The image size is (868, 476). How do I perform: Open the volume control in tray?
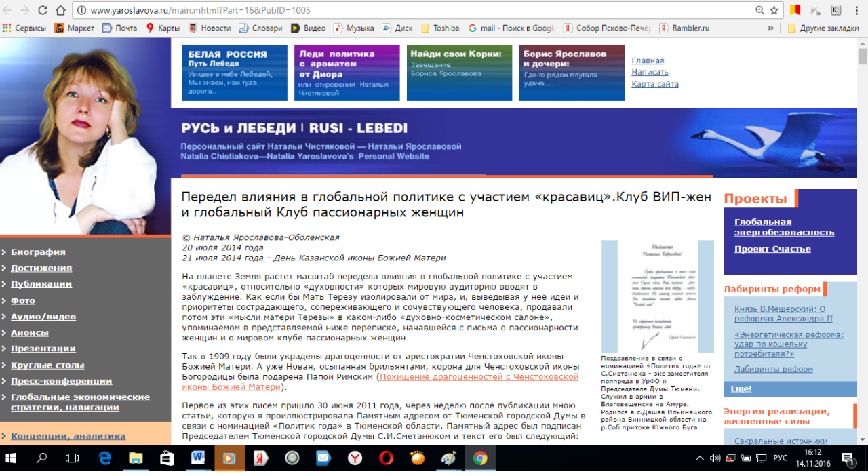coord(715,458)
